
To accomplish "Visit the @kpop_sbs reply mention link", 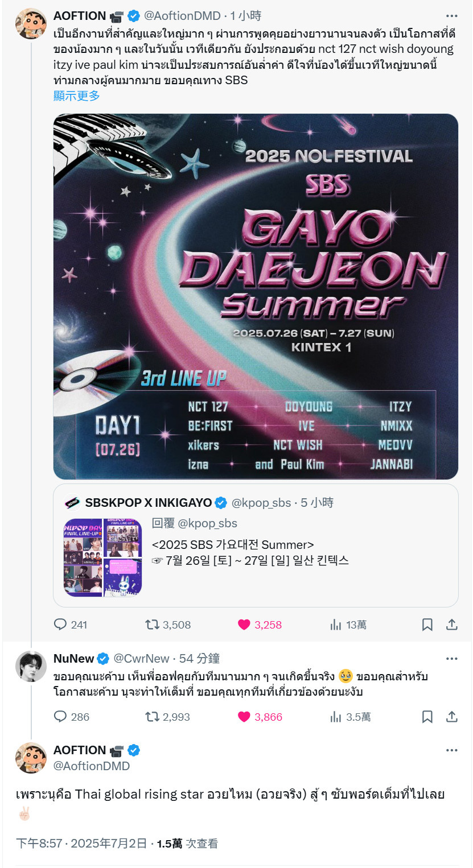I will (x=208, y=523).
